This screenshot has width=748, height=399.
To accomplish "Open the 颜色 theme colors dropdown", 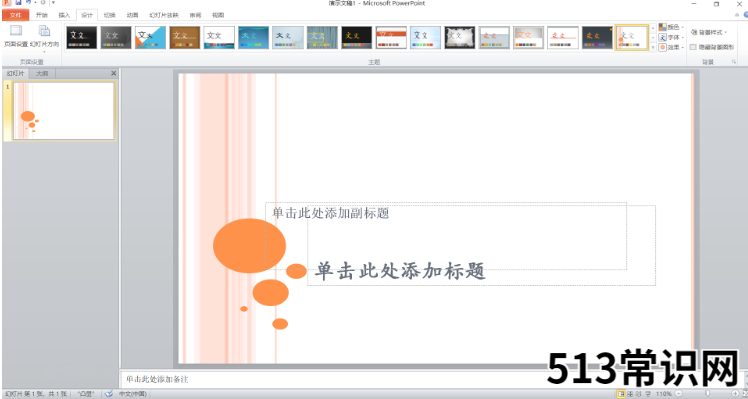I will click(671, 27).
